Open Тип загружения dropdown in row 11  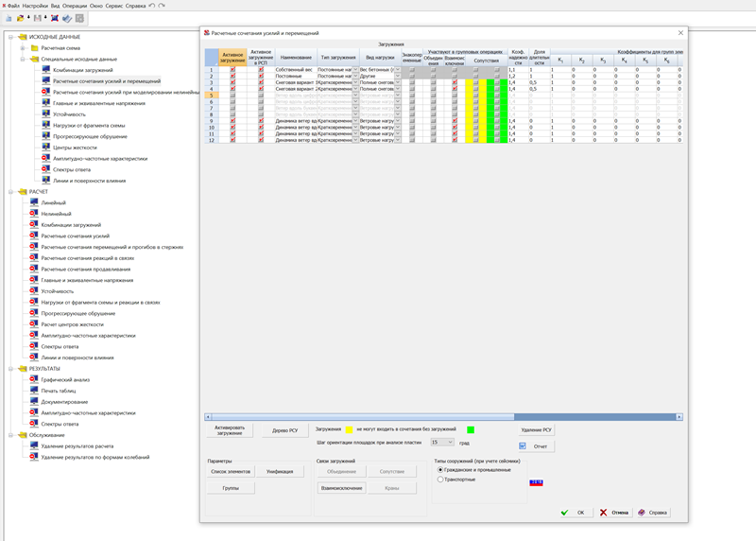[x=355, y=133]
